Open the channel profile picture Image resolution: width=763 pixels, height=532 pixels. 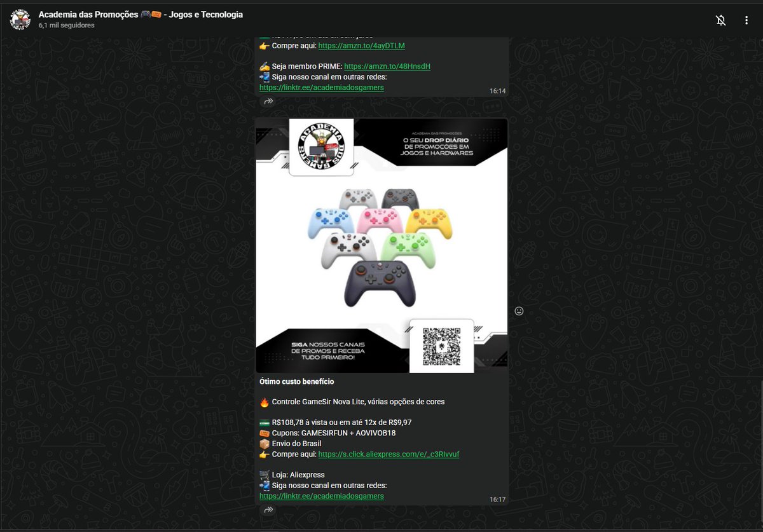[20, 20]
